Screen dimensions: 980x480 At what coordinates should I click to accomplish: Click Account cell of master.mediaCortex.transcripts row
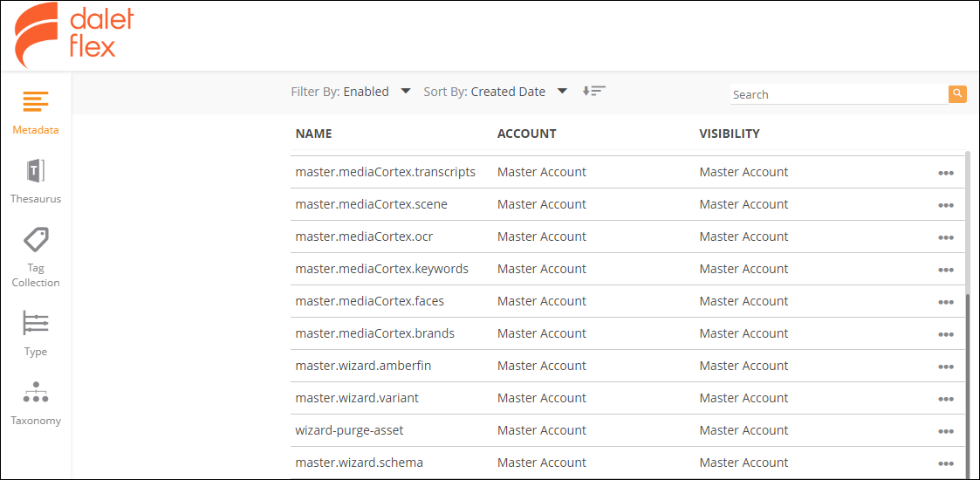tap(542, 172)
